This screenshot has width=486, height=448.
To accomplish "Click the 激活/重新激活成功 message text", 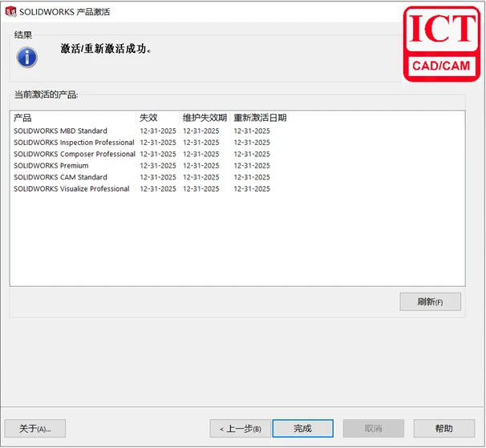I will [106, 49].
